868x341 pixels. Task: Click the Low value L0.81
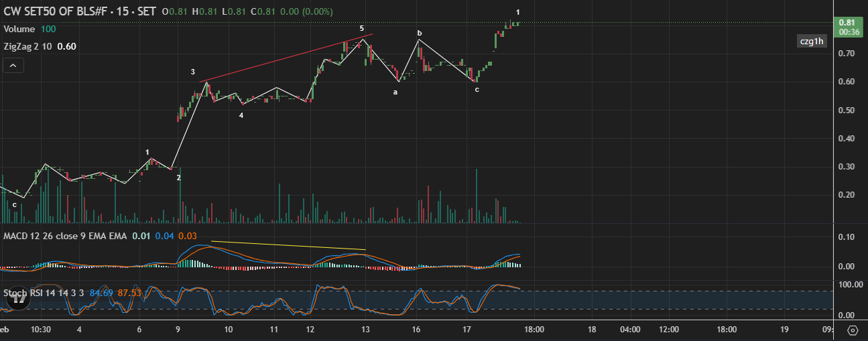(x=235, y=12)
